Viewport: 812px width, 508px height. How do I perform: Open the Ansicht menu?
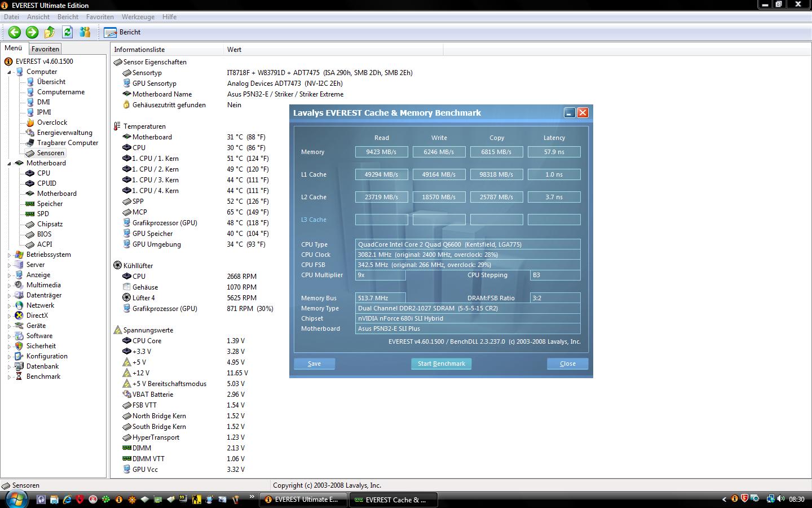click(38, 17)
